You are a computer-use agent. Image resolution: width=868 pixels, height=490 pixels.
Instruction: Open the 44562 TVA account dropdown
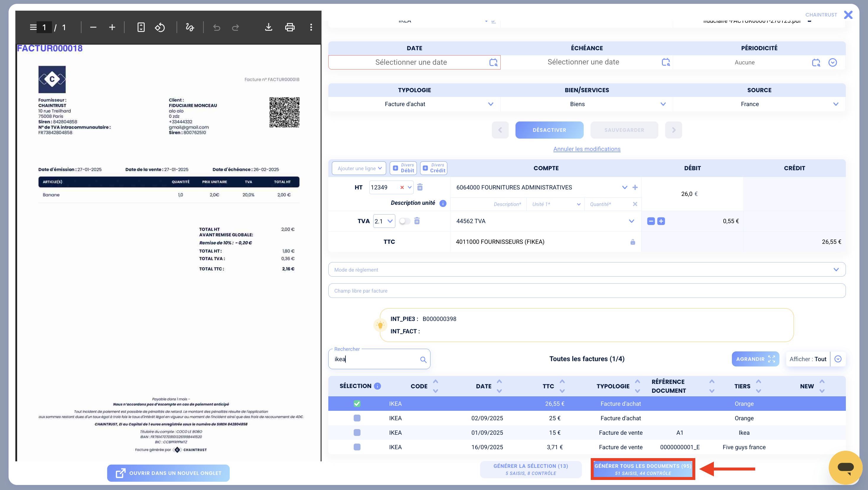point(632,221)
